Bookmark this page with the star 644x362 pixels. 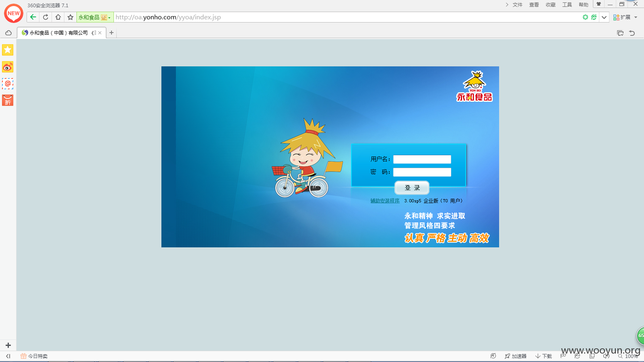(70, 17)
